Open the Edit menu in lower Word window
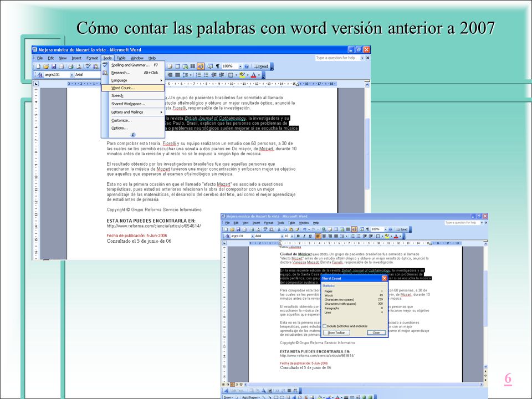 236,223
